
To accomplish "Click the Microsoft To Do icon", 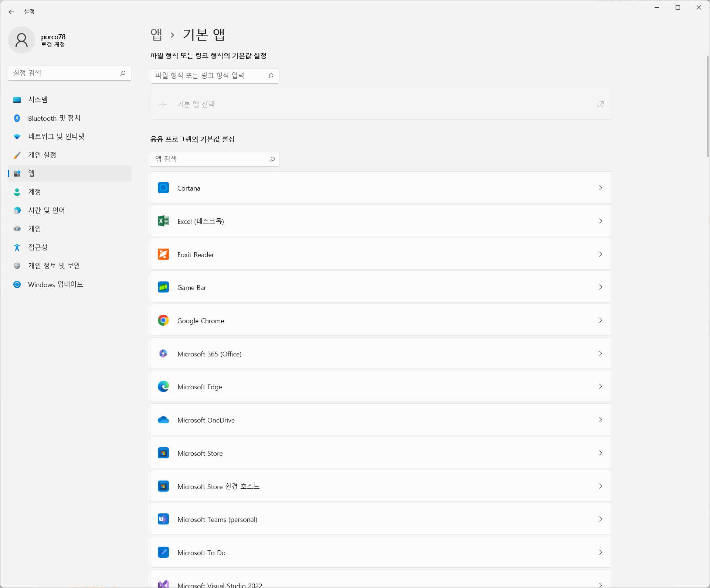I will pyautogui.click(x=163, y=552).
